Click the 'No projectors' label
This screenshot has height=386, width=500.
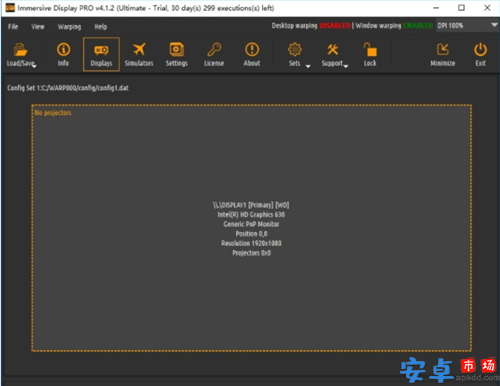tap(53, 113)
